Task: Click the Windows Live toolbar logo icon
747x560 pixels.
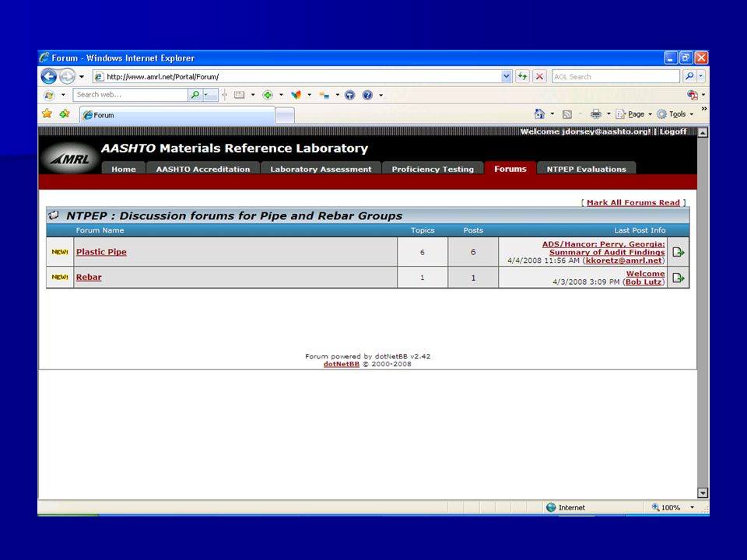Action: coord(49,95)
